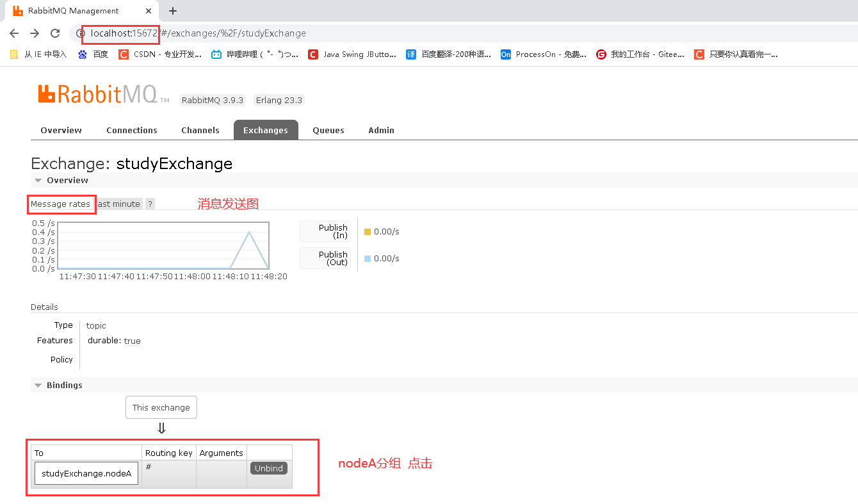Click the browser forward arrow
Image resolution: width=858 pixels, height=504 pixels.
click(35, 33)
